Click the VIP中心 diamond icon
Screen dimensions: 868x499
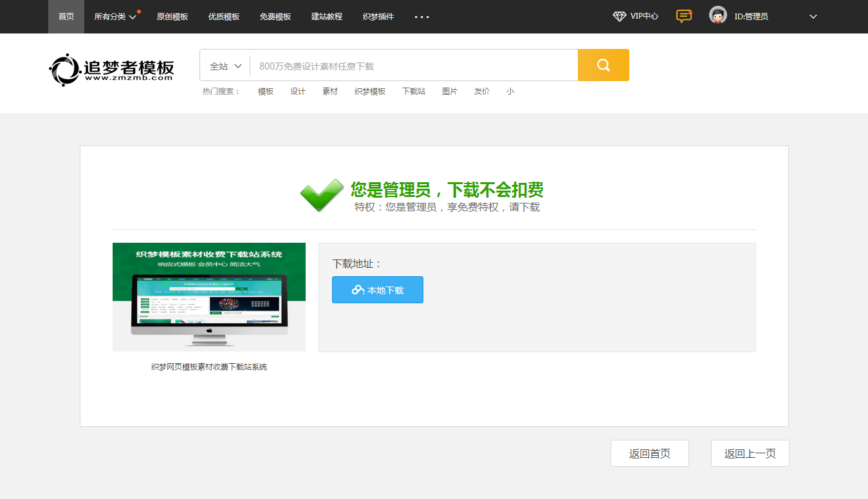tap(619, 17)
